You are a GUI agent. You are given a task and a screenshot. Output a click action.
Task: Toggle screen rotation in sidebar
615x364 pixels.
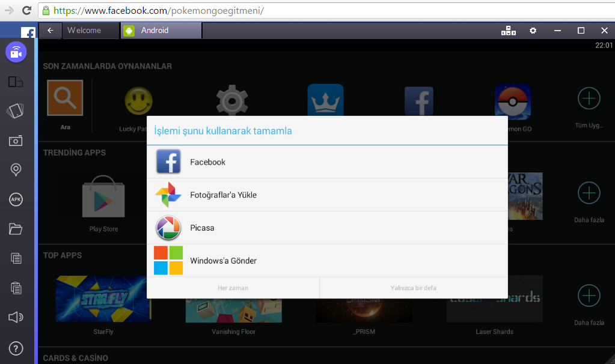point(16,82)
